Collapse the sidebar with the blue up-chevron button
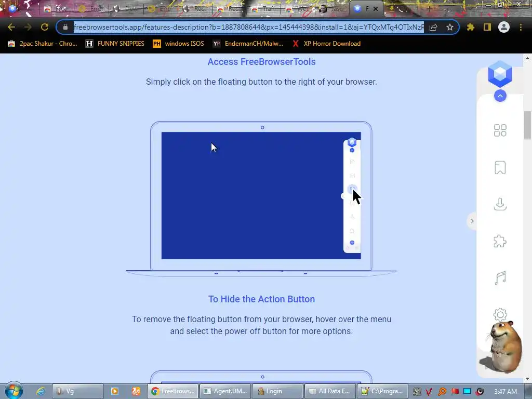The height and width of the screenshot is (399, 532). (x=500, y=96)
